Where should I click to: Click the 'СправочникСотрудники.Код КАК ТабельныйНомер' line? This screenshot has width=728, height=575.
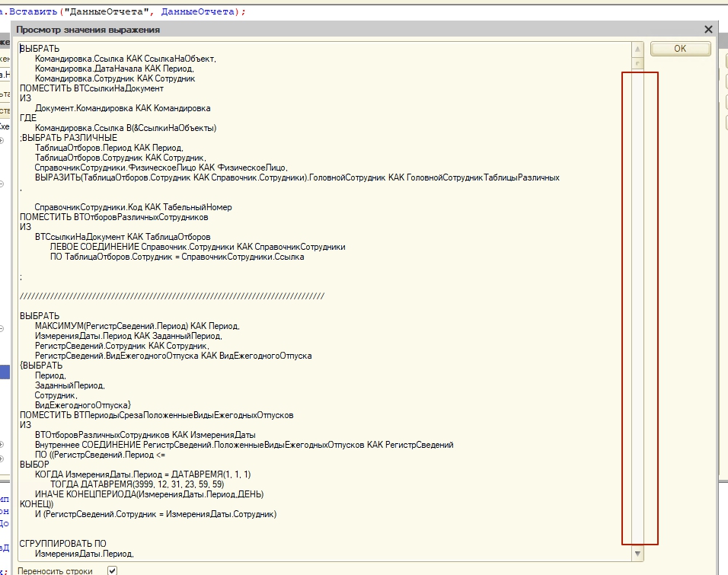point(133,207)
